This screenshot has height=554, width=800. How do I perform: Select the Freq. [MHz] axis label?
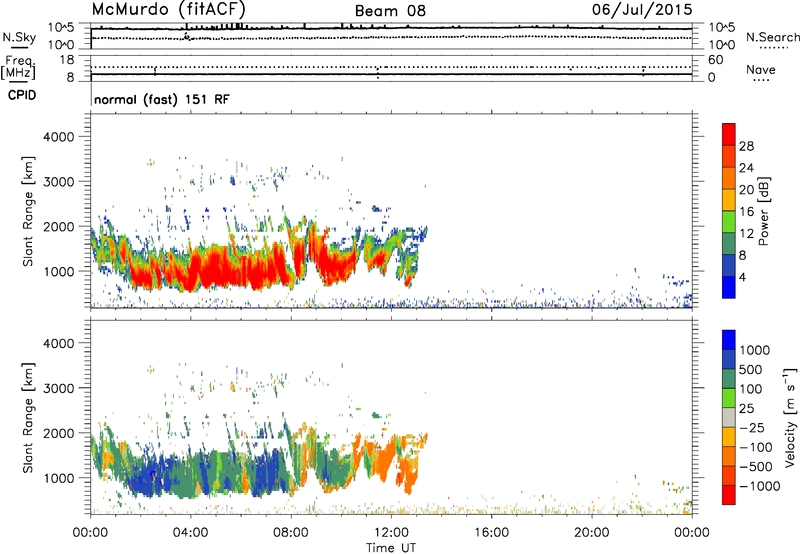(x=19, y=67)
